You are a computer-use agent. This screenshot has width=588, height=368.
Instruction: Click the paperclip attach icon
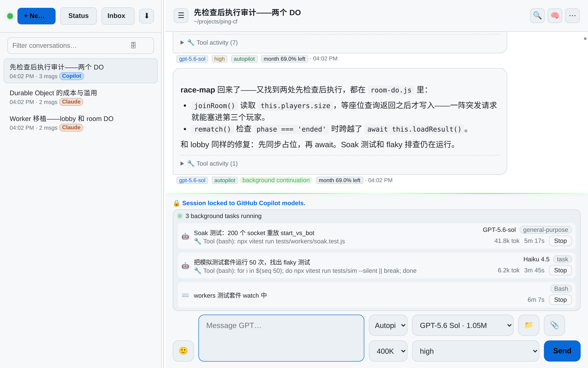pos(554,325)
